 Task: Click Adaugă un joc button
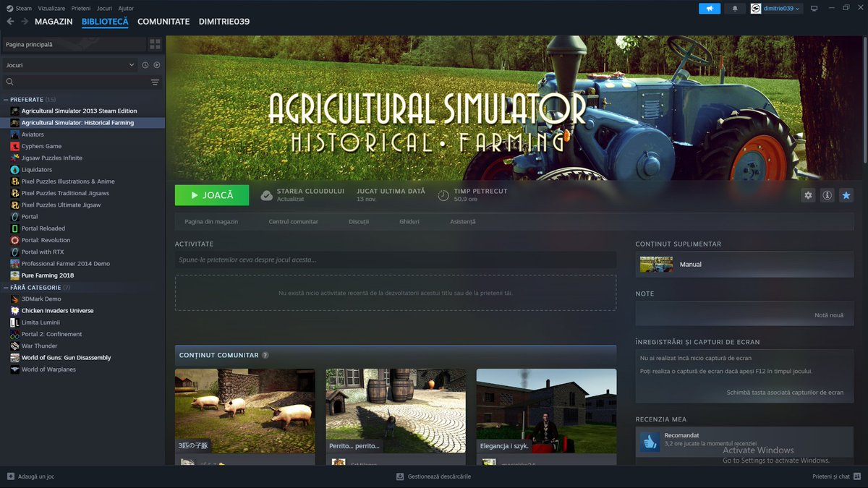click(30, 476)
